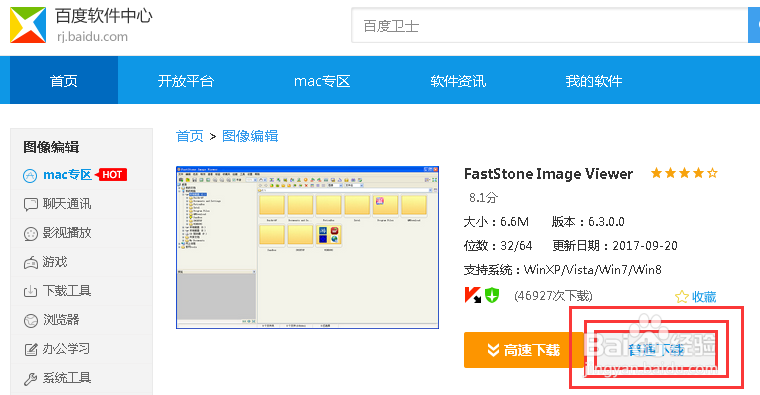This screenshot has width=760, height=395.
Task: Select 影视播放 category in sidebar
Action: pos(67,233)
